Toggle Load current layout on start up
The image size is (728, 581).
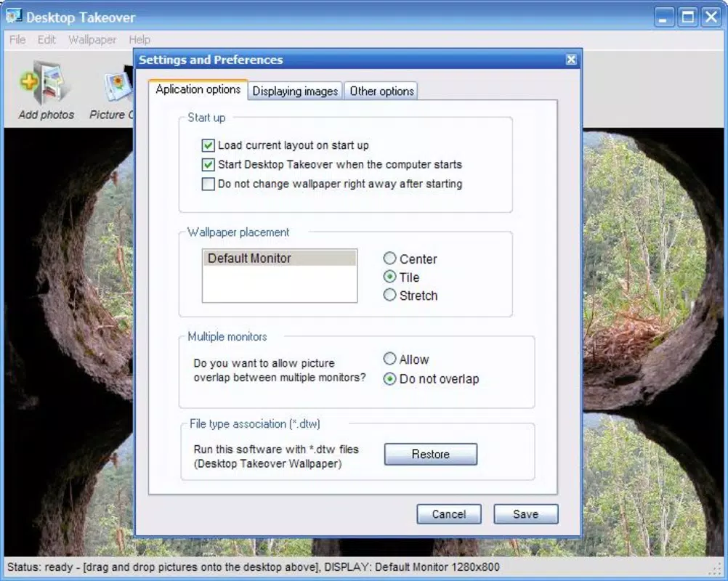208,145
